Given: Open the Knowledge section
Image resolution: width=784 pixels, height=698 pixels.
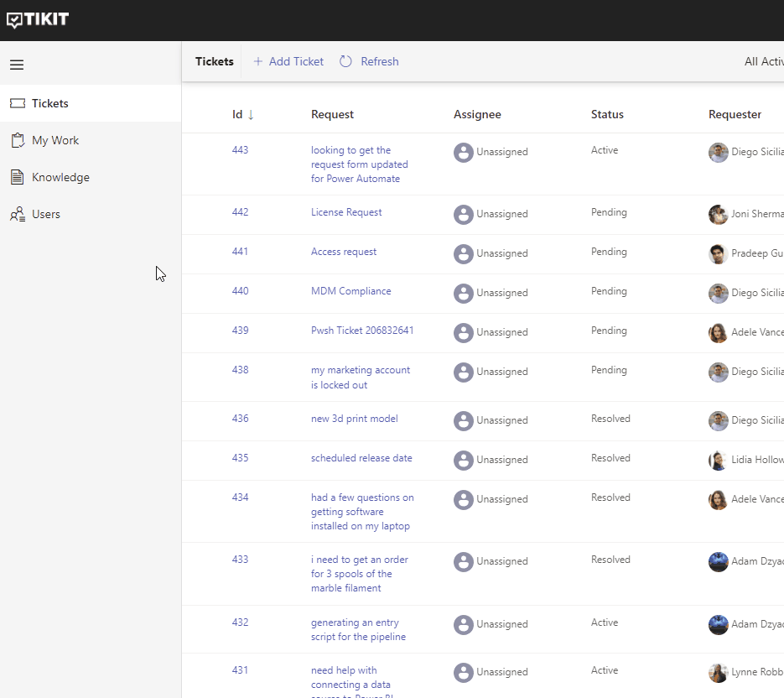Looking at the screenshot, I should tap(60, 177).
